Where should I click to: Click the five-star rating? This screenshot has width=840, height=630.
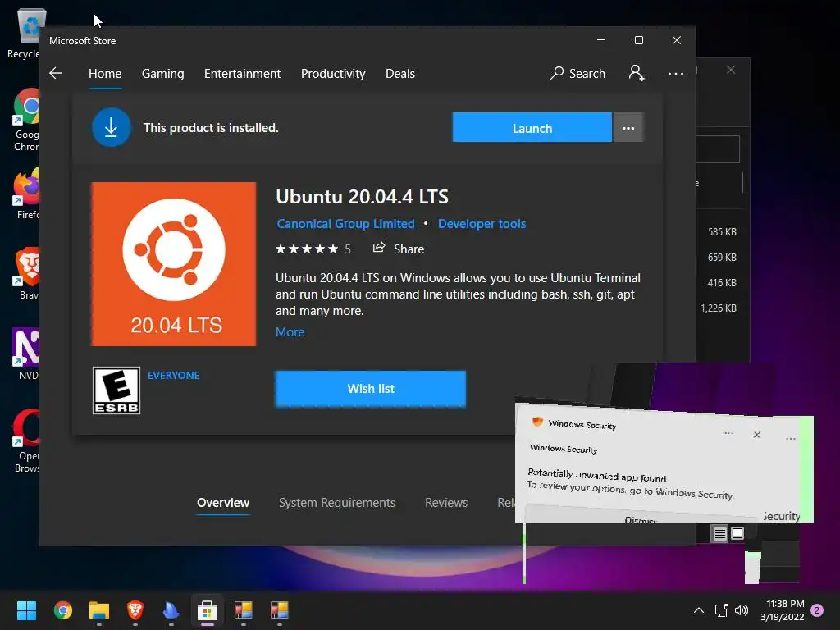point(307,249)
